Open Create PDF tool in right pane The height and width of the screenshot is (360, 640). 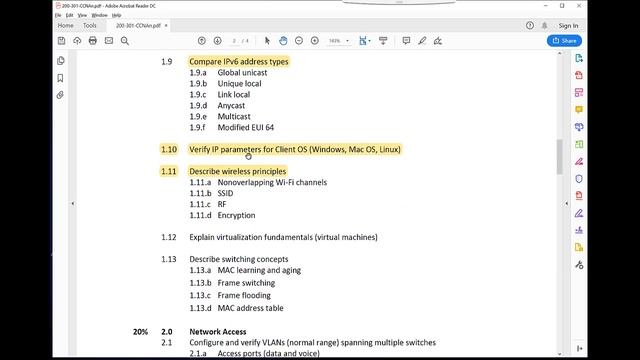(579, 76)
